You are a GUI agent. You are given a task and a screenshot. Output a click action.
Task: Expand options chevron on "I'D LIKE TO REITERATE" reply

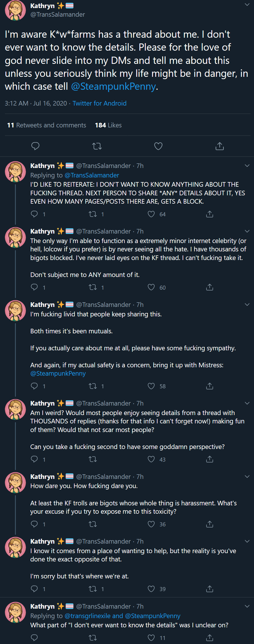(x=247, y=166)
